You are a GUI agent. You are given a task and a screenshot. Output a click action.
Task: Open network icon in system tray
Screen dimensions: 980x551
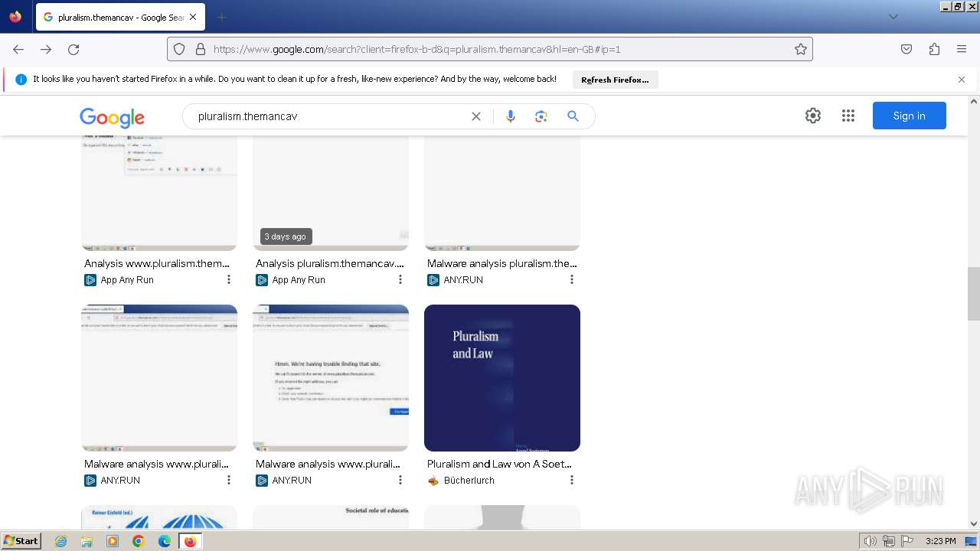click(889, 541)
